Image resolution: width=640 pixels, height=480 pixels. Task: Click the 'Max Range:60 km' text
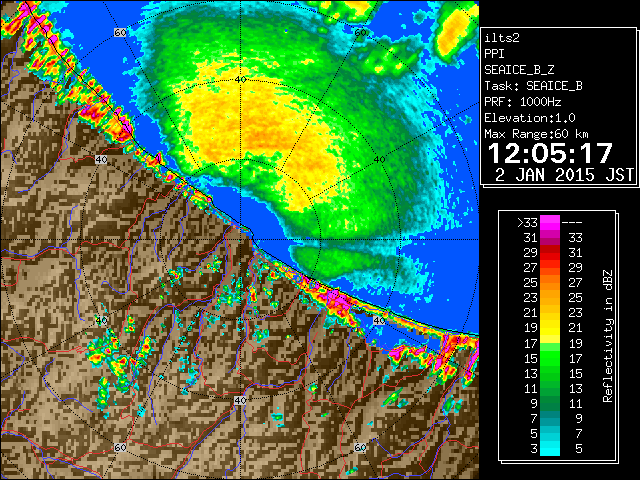pyautogui.click(x=536, y=134)
